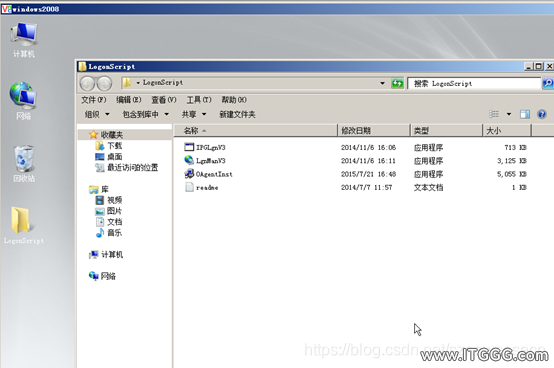
Task: Click the 文本文档 type cell
Action: coord(428,188)
